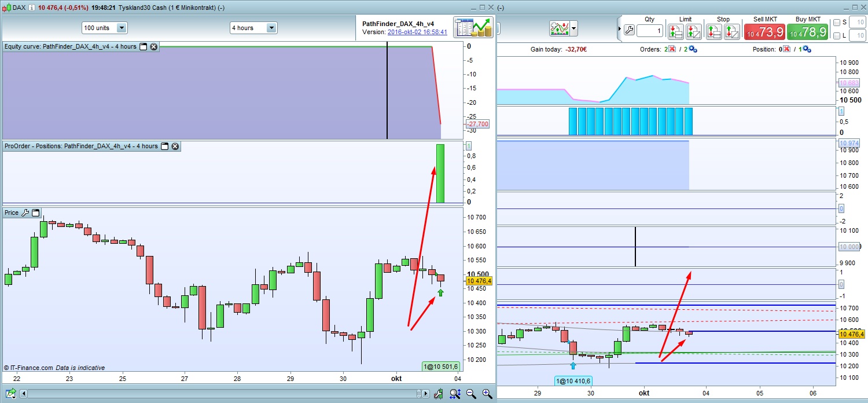
Task: Click the indicators and trading systems icon
Action: (559, 28)
